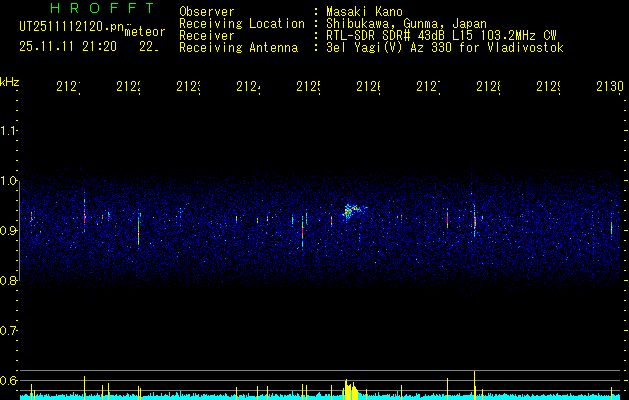
Task: Click the 1.1 kHz axis tick label
Action: pos(9,130)
